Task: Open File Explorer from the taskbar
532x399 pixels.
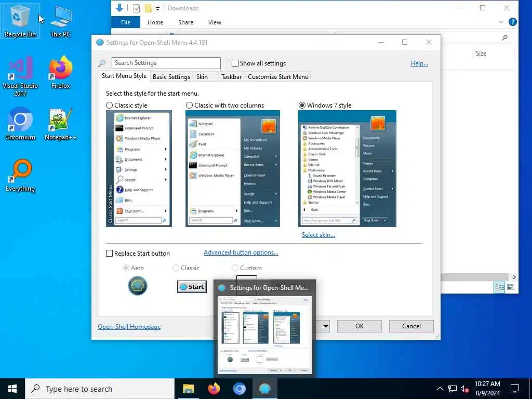Action: coord(188,389)
